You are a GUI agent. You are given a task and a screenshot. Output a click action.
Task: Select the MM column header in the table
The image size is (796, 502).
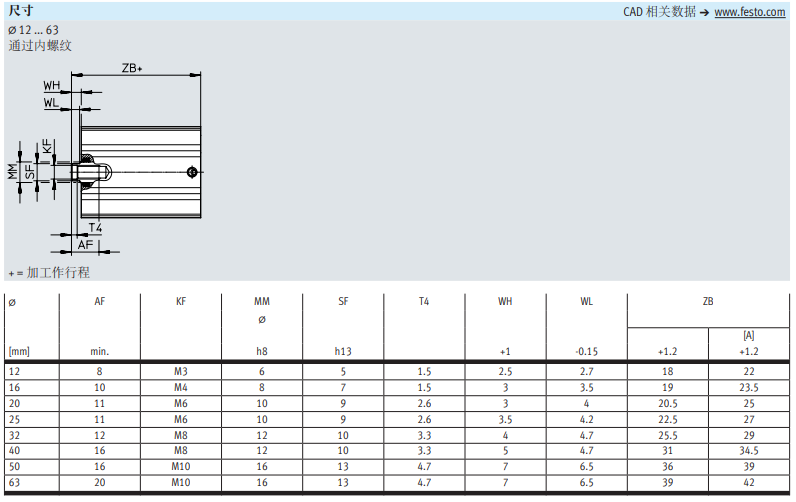[262, 301]
